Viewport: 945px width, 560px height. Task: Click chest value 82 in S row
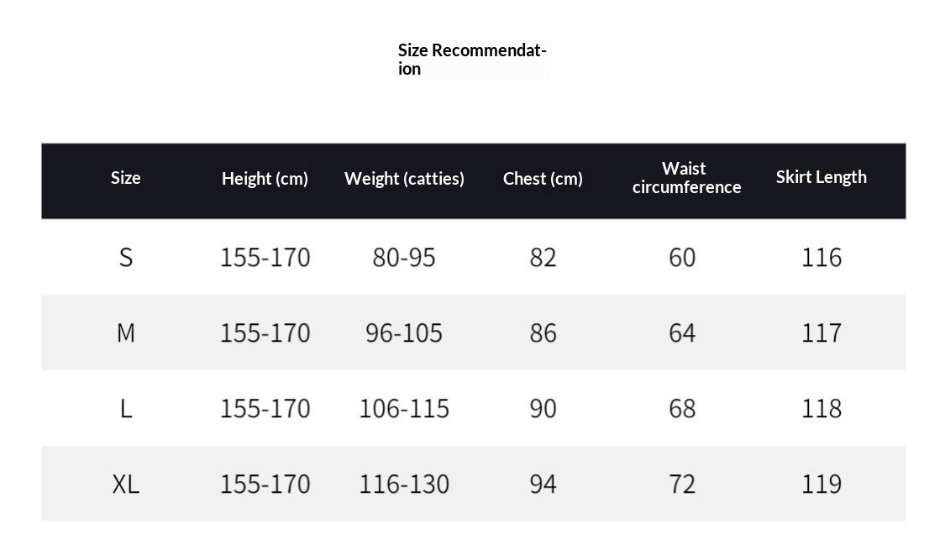click(543, 257)
